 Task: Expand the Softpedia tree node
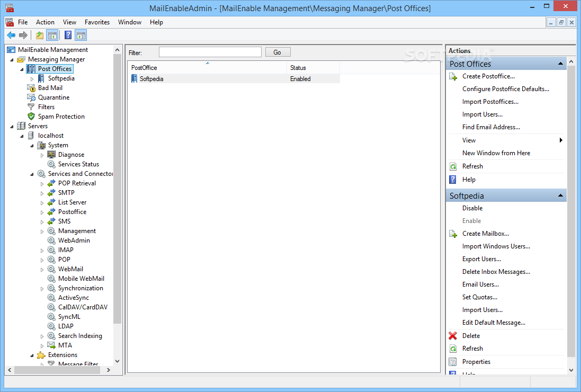32,79
